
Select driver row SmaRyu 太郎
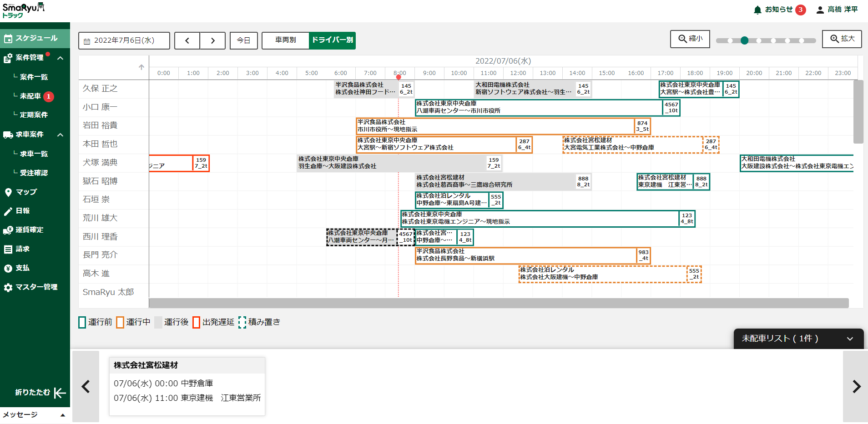pos(114,292)
